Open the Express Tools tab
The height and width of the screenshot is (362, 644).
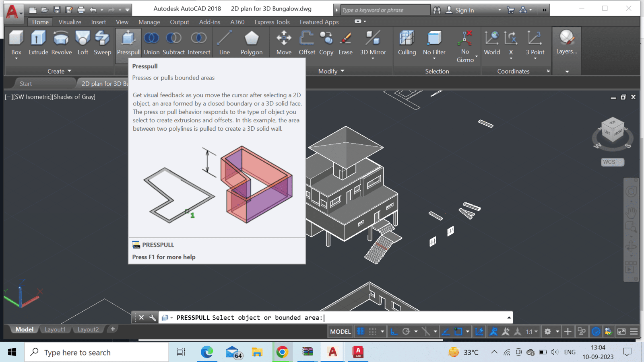tap(272, 22)
